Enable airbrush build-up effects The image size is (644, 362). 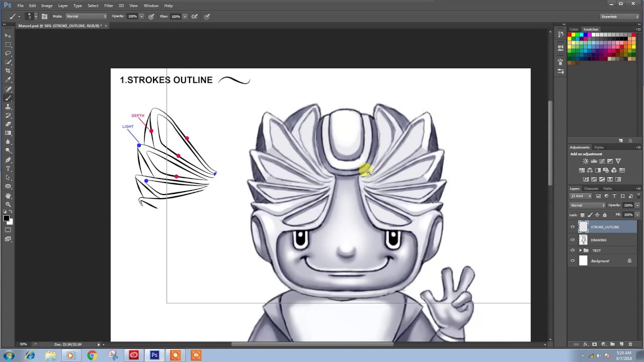coord(194,16)
